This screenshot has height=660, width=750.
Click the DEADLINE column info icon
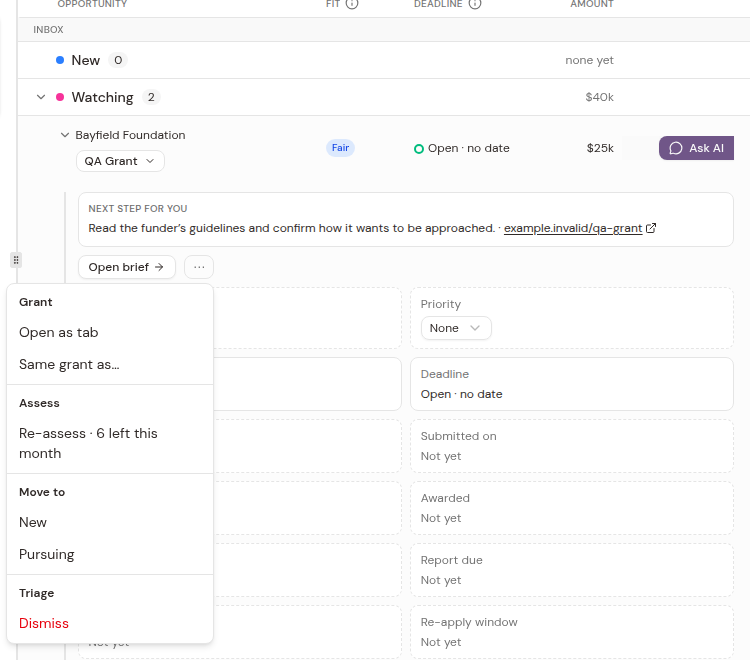click(474, 4)
